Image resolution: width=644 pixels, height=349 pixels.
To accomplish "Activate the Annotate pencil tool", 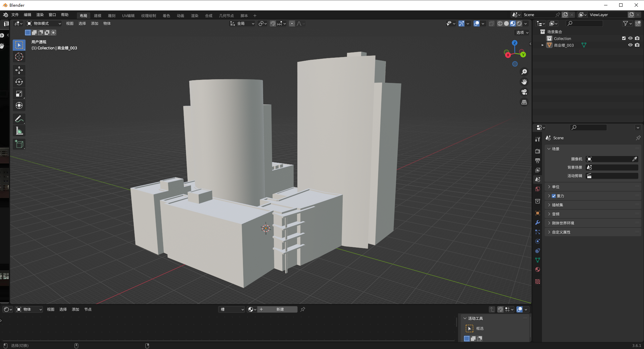I will click(x=19, y=119).
